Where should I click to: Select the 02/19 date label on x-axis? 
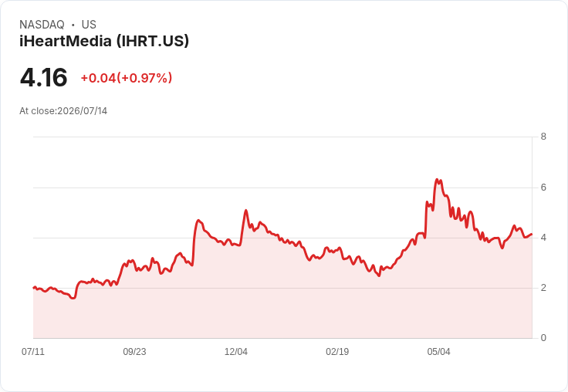337,351
